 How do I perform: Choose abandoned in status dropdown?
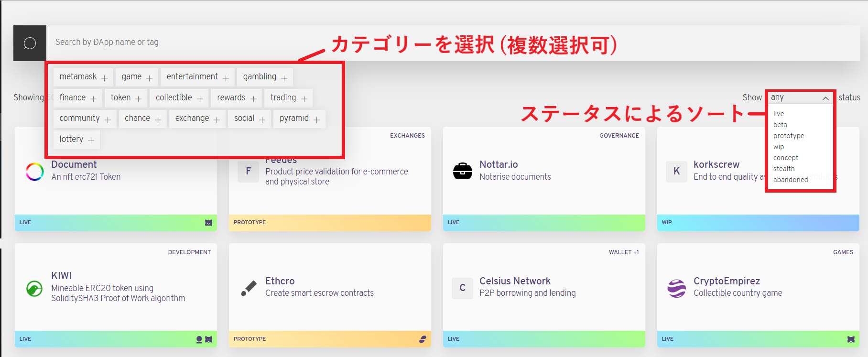(x=791, y=180)
